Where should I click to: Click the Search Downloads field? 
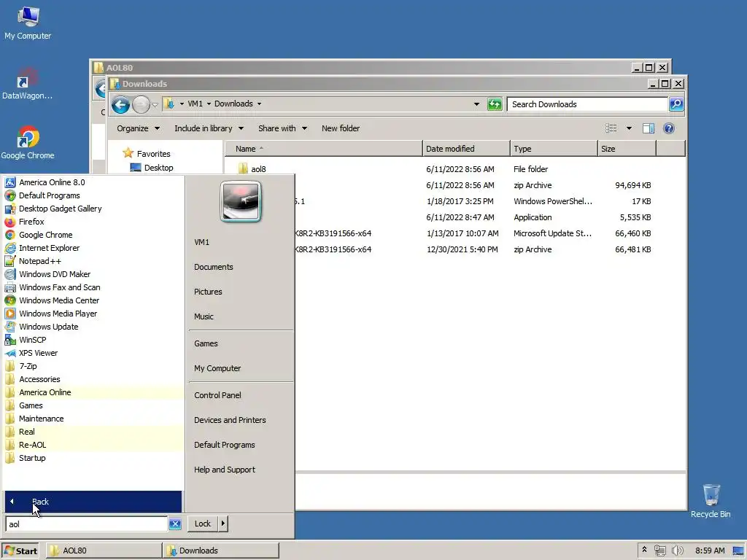(587, 104)
